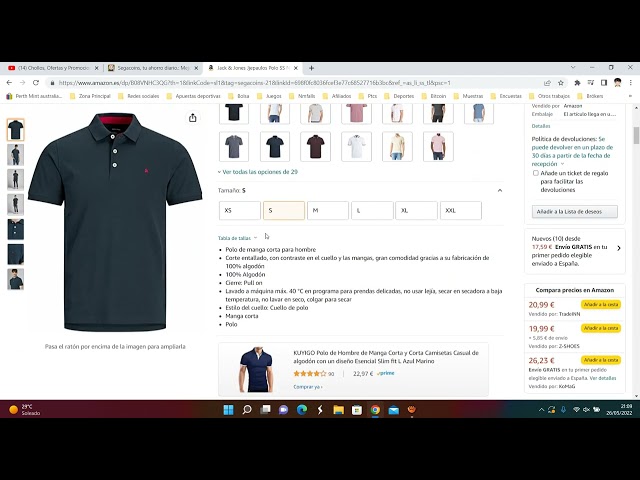
Task: Open the tab search dropdown arrow
Action: pyautogui.click(x=573, y=67)
